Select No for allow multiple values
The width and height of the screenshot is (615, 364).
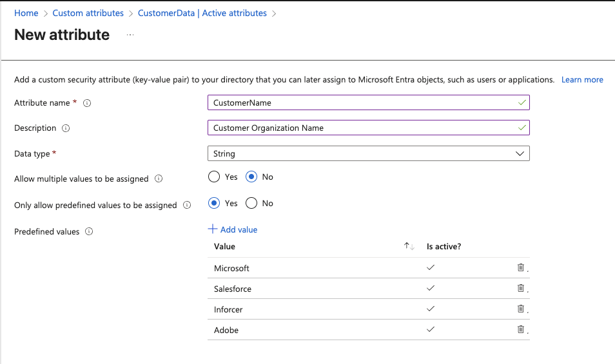[x=251, y=177]
